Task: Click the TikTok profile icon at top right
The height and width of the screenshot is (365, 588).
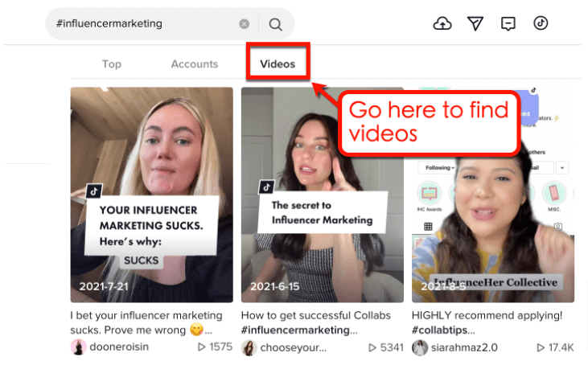Action: click(541, 23)
